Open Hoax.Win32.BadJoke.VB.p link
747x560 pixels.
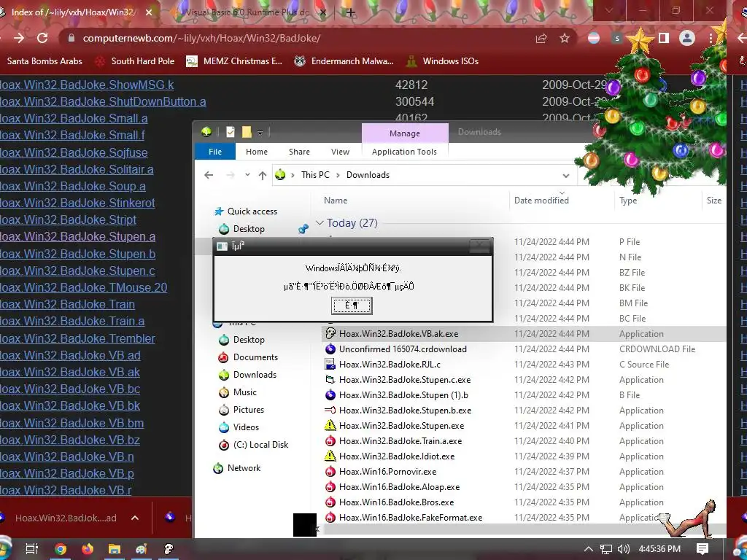tap(66, 473)
